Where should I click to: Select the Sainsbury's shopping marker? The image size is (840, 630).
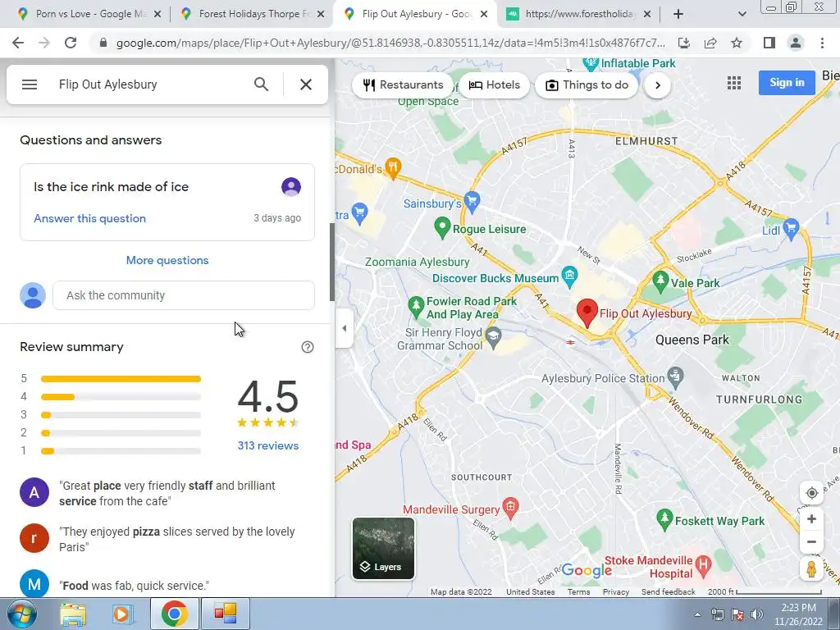point(472,201)
